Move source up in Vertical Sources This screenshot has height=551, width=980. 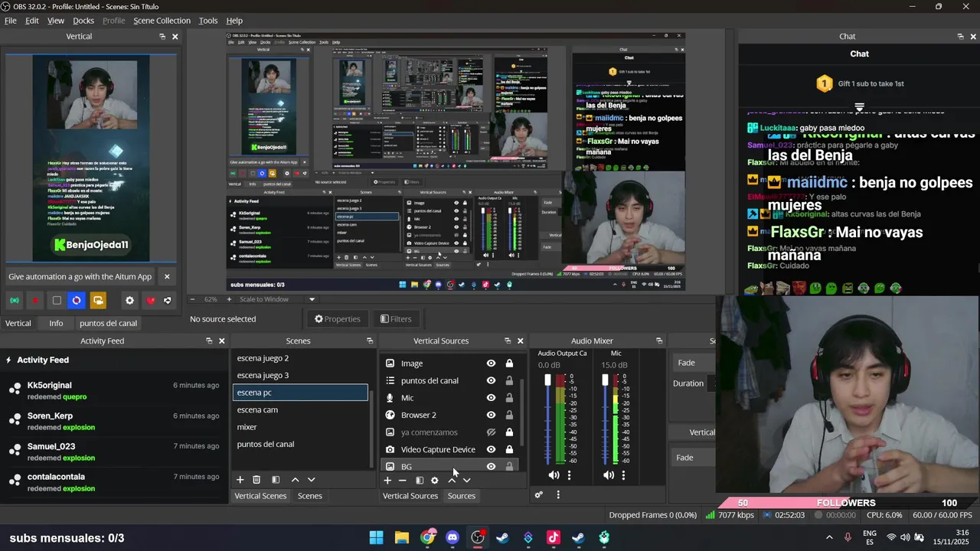point(452,480)
